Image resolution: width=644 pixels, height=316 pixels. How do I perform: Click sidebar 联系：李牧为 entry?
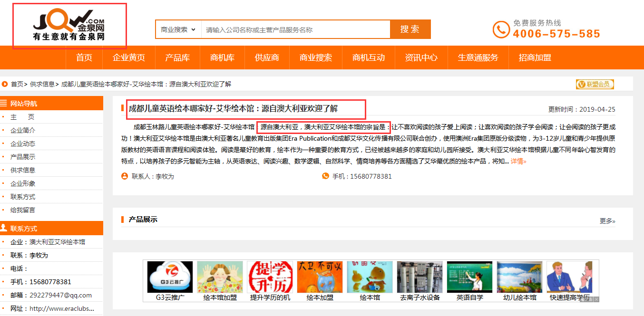click(x=29, y=255)
